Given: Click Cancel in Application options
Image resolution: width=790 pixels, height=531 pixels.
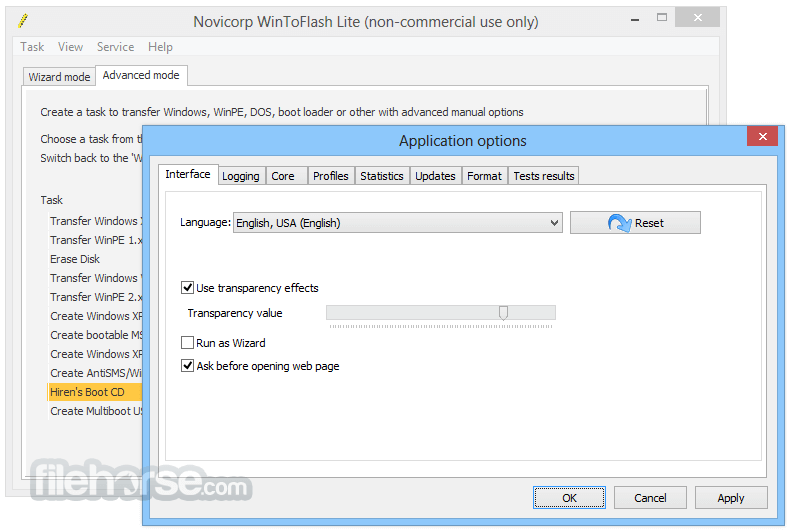Looking at the screenshot, I should point(650,498).
